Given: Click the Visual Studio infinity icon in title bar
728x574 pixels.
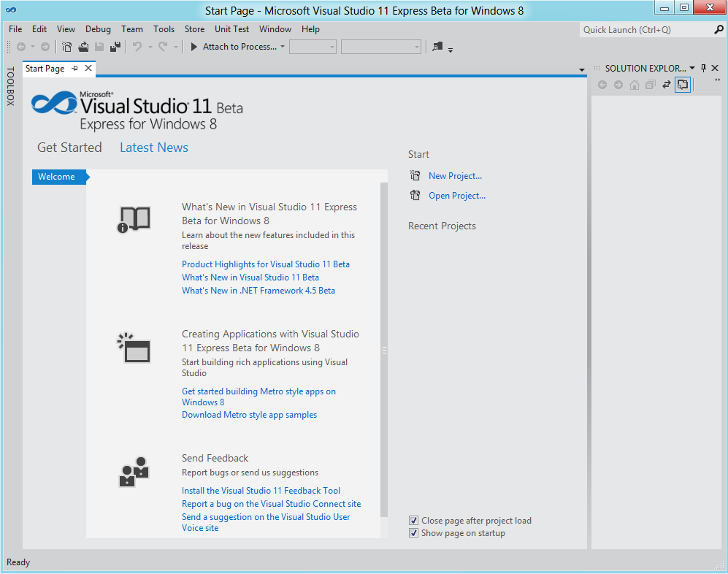Looking at the screenshot, I should tap(11, 9).
